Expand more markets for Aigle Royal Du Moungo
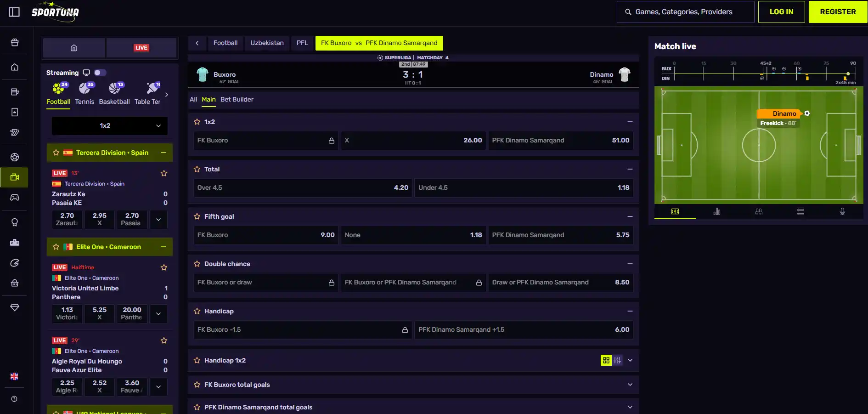 (x=158, y=387)
